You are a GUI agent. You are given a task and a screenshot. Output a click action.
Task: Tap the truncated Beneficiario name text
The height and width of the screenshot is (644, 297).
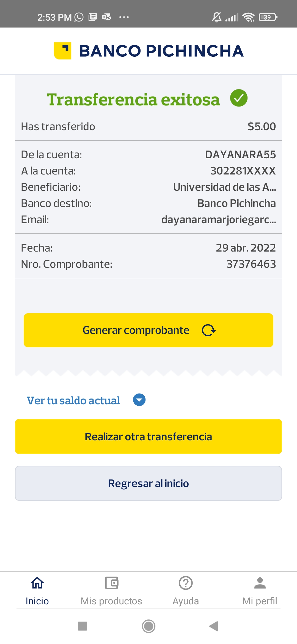(x=224, y=187)
